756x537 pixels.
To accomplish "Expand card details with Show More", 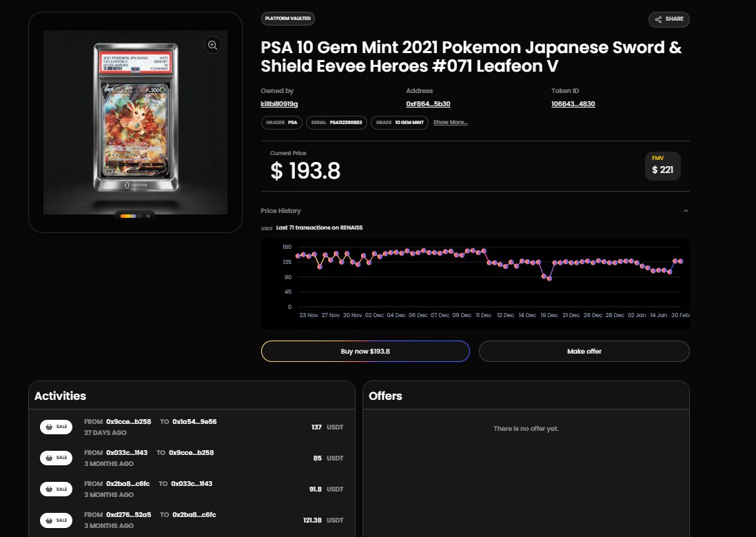I will 450,122.
